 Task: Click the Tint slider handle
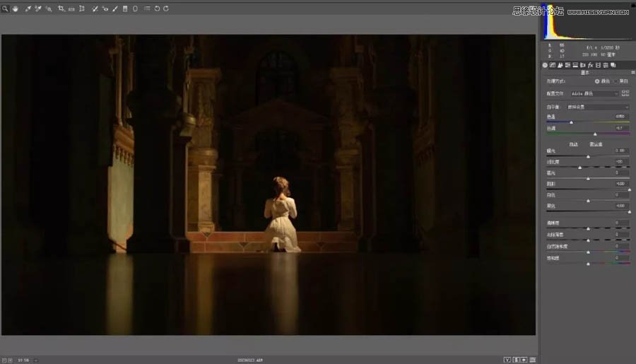click(595, 134)
